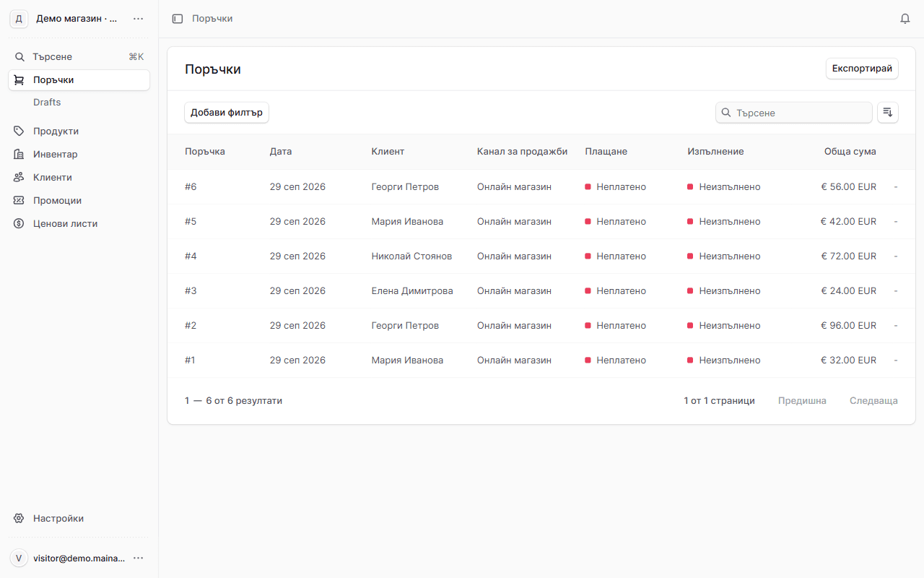This screenshot has width=924, height=578.
Task: Open the Настройки gear icon
Action: pos(19,519)
